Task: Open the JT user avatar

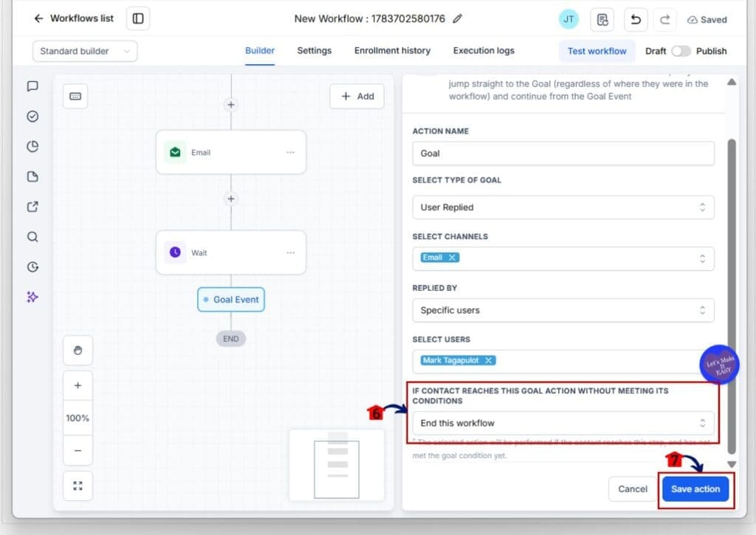Action: coord(568,19)
